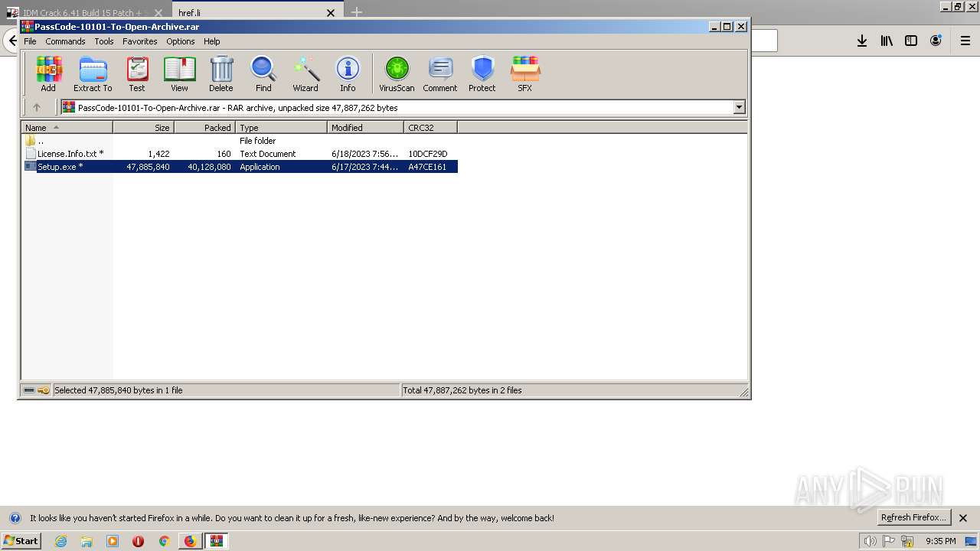Select Setup.exe file row
980x551 pixels.
click(x=240, y=167)
